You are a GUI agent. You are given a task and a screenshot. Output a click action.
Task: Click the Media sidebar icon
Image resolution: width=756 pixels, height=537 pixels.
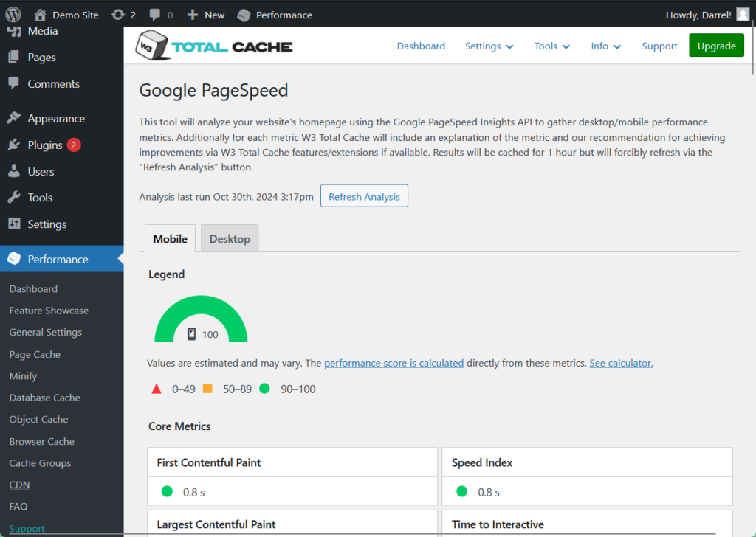click(14, 31)
